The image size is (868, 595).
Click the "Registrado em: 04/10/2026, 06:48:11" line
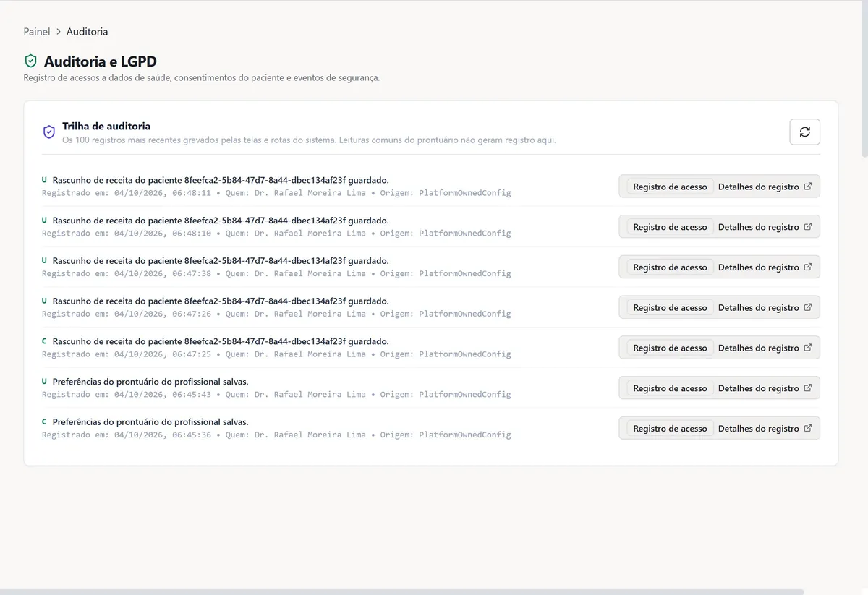coord(276,193)
